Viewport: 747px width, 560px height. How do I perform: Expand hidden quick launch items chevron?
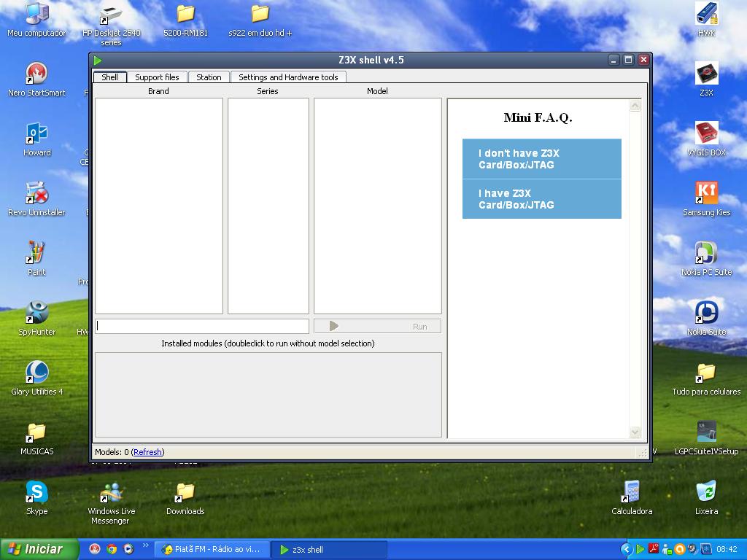tap(145, 545)
